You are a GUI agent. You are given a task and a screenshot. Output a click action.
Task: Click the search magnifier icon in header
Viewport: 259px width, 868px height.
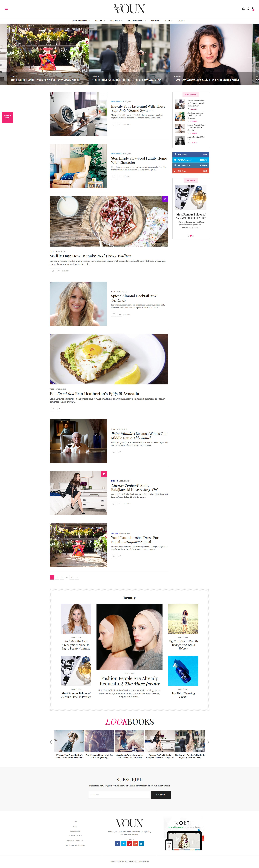[248, 9]
